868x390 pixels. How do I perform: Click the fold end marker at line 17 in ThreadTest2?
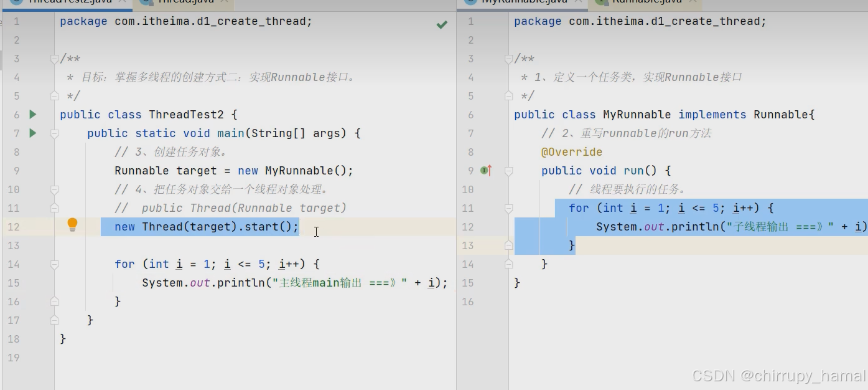[54, 320]
